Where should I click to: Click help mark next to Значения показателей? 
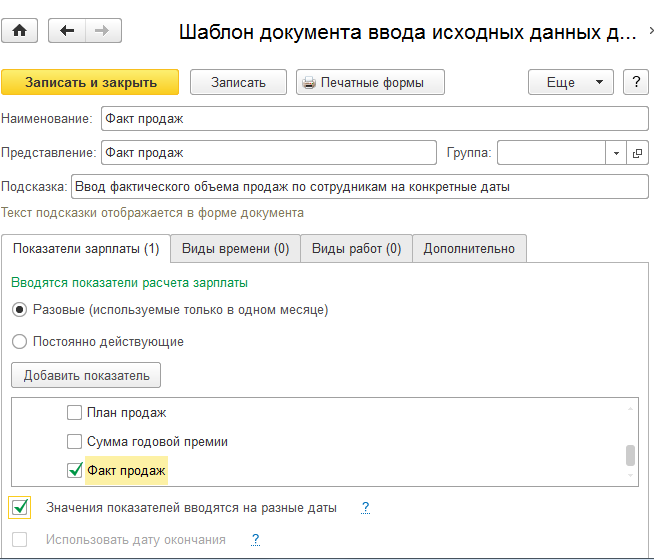(x=366, y=508)
